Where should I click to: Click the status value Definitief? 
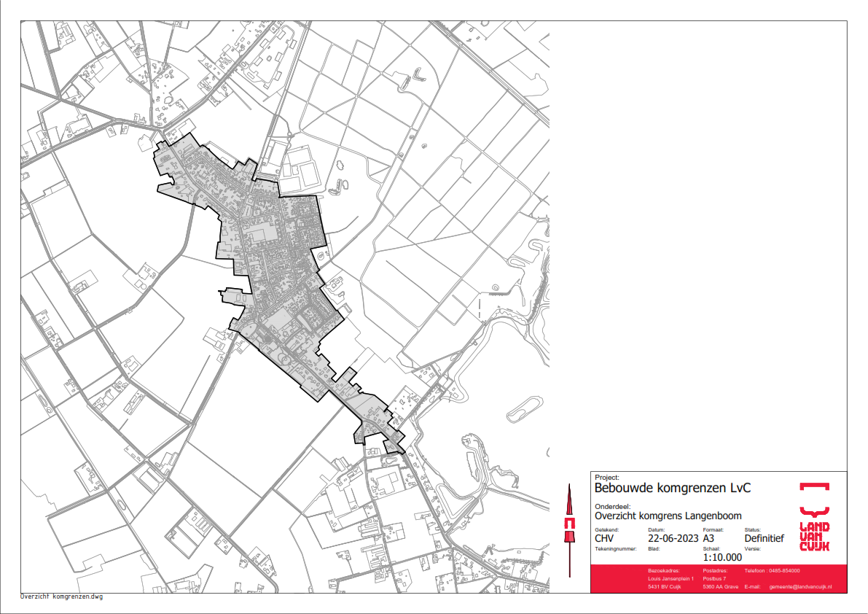(764, 539)
